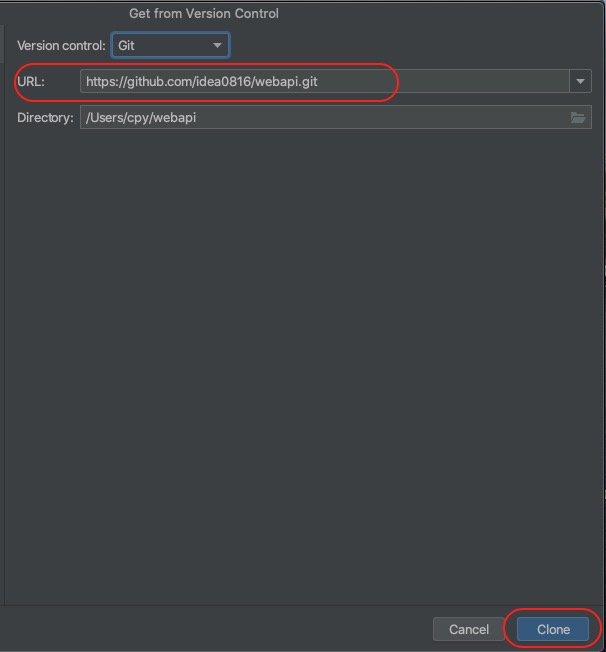Click the arrow inside the Git selector
This screenshot has width=606, height=652.
[217, 45]
